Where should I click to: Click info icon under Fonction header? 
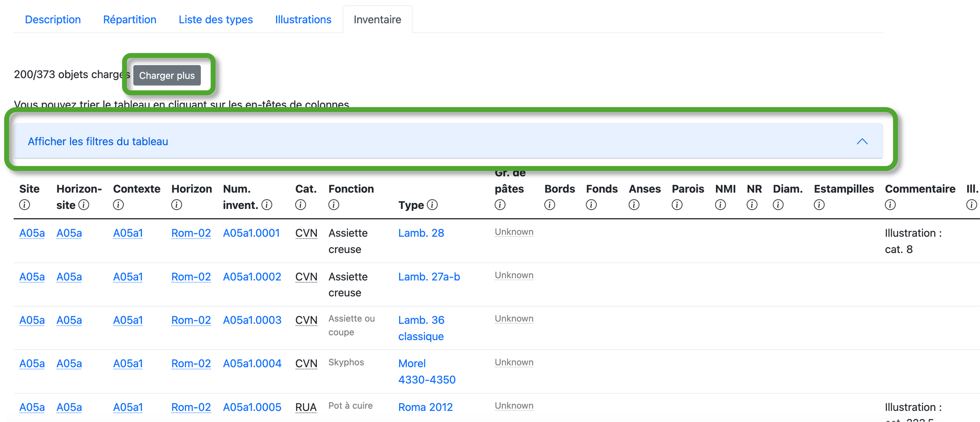(x=334, y=205)
